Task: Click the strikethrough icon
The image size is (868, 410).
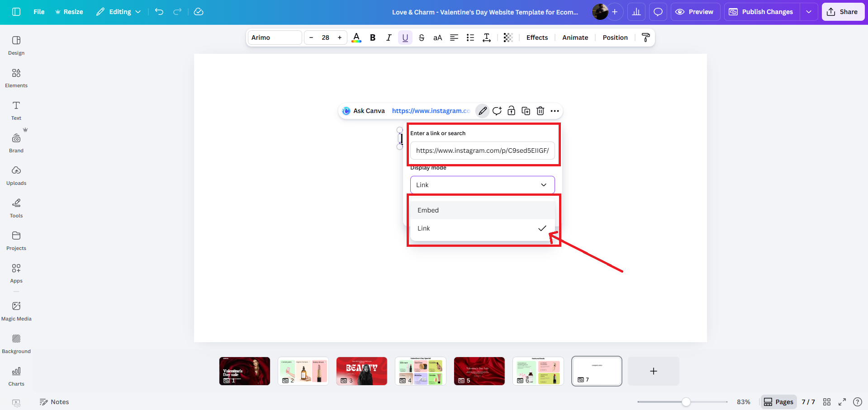Action: click(422, 38)
